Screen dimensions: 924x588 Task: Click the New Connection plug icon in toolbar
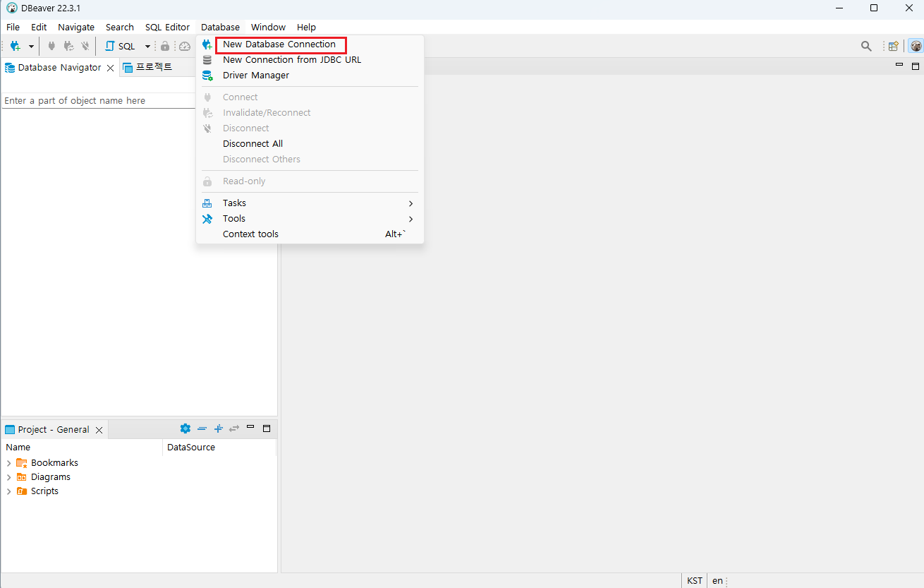tap(15, 47)
